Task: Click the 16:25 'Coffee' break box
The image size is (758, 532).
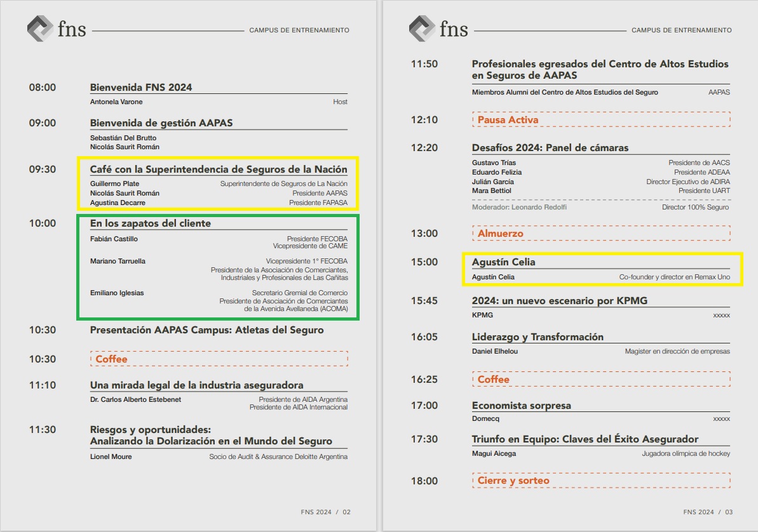Action: 601,379
